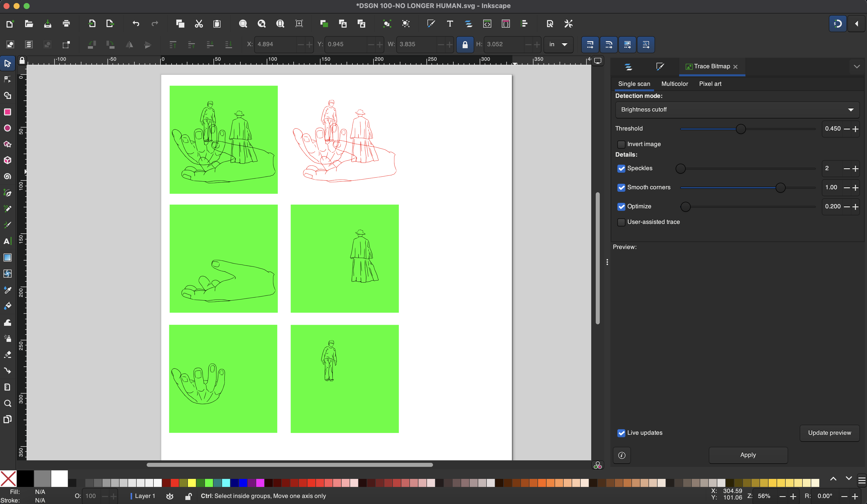Click the Cut scissors icon
This screenshot has width=867, height=504.
coord(198,24)
